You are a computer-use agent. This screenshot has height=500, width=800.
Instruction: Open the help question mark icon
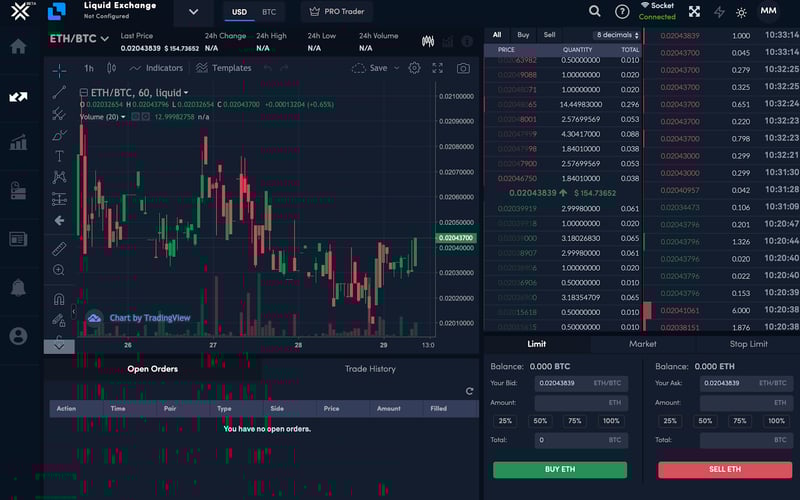pos(622,11)
